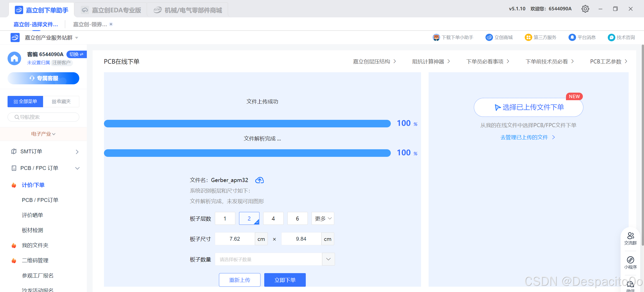The width and height of the screenshot is (644, 292).
Task: Switch to 收藏夹 favorites tab
Action: click(61, 101)
